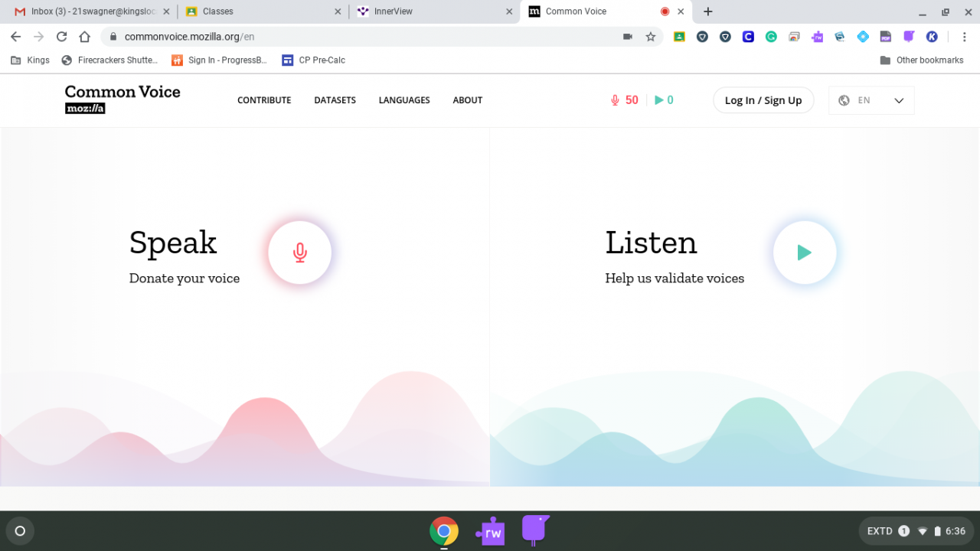Open the CP Pre-Calc bookmark

[313, 60]
